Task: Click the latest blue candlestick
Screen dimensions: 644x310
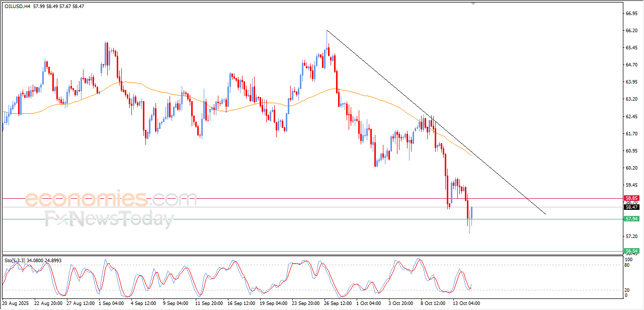Action: [x=471, y=212]
